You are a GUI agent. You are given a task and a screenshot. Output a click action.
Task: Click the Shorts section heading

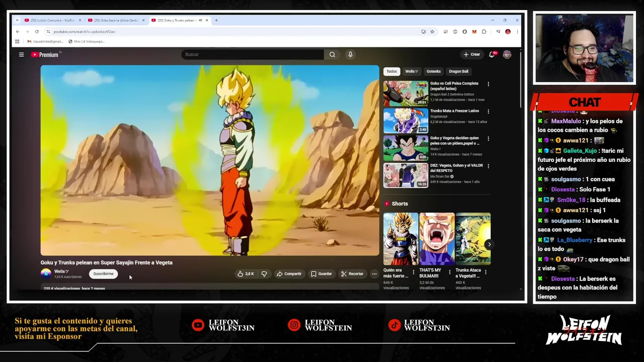(400, 204)
